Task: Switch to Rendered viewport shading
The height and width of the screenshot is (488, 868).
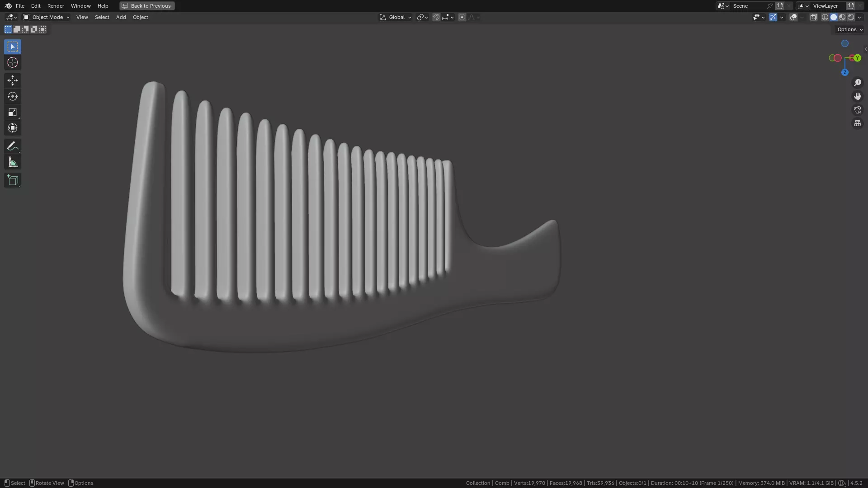Action: coord(851,17)
